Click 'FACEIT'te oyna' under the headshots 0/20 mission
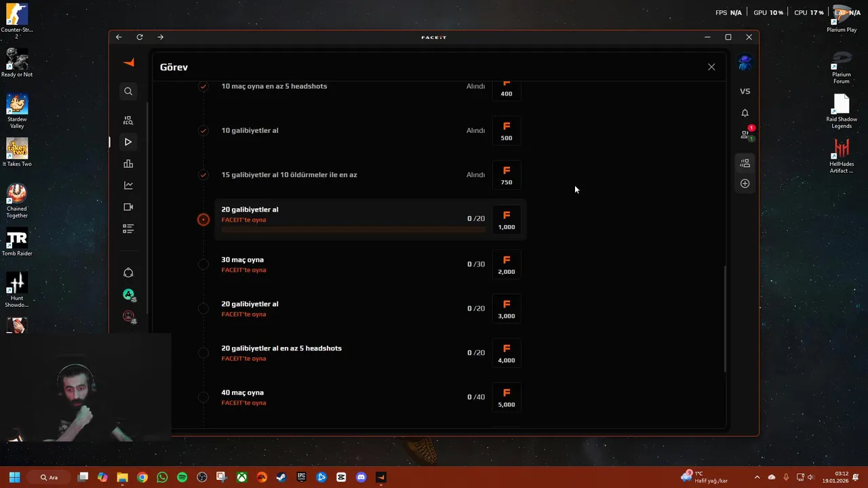This screenshot has width=868, height=488. (x=243, y=359)
